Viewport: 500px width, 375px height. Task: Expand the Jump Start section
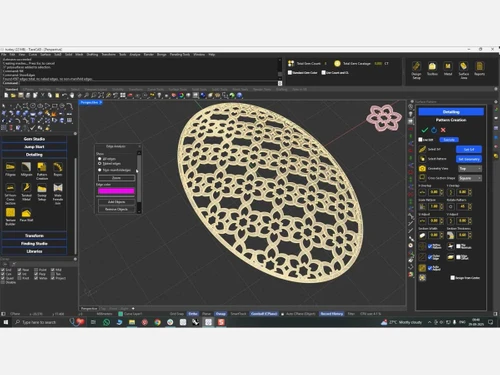coord(34,147)
